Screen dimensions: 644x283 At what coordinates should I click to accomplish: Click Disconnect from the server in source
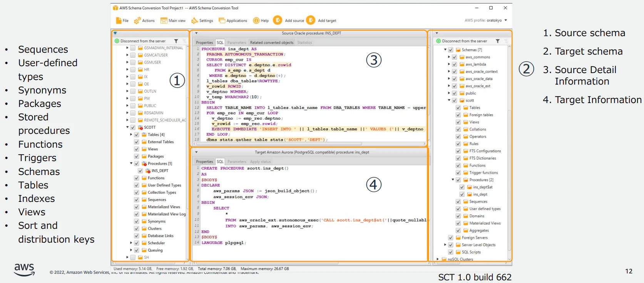(x=143, y=41)
